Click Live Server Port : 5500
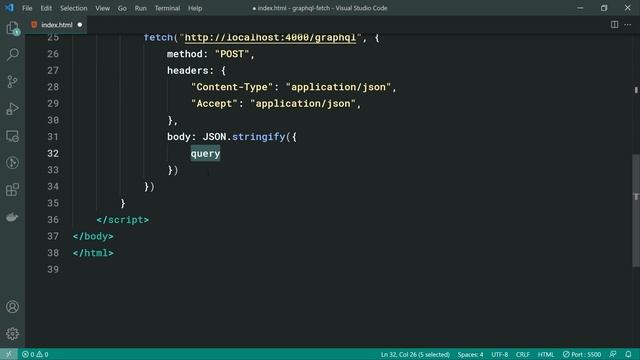The image size is (640, 360). [x=582, y=354]
